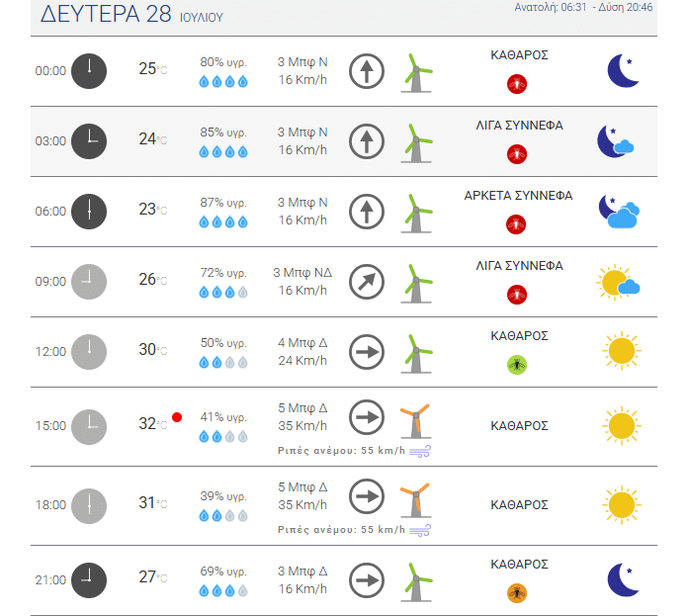Click the red mosquito icon at 06:00
Screen dimensions: 688x616
[516, 224]
